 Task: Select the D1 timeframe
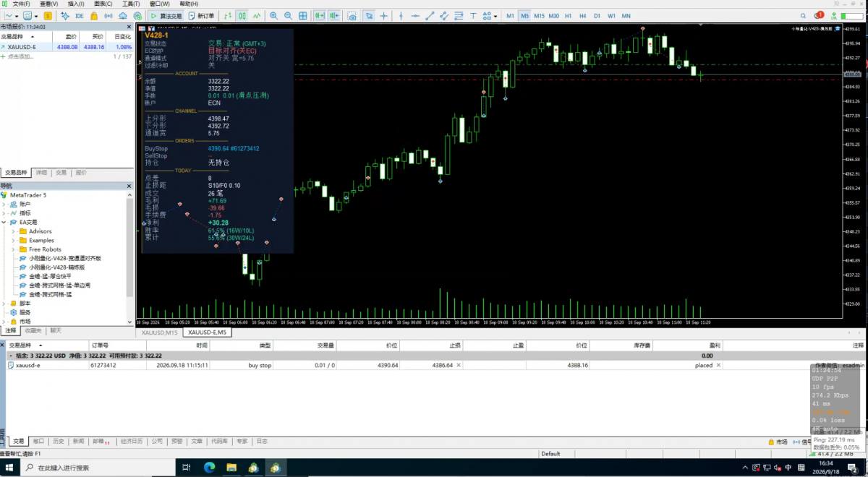tap(597, 15)
